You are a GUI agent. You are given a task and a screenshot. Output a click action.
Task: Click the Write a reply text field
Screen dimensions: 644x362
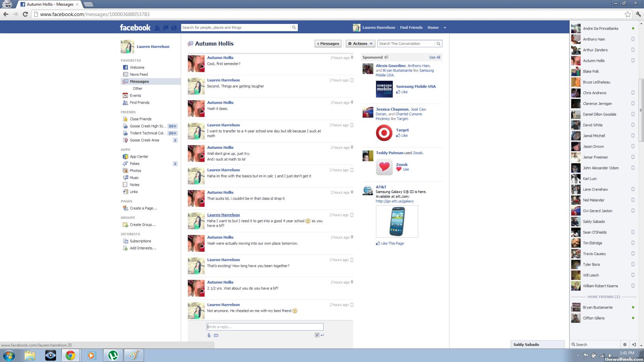(x=265, y=327)
